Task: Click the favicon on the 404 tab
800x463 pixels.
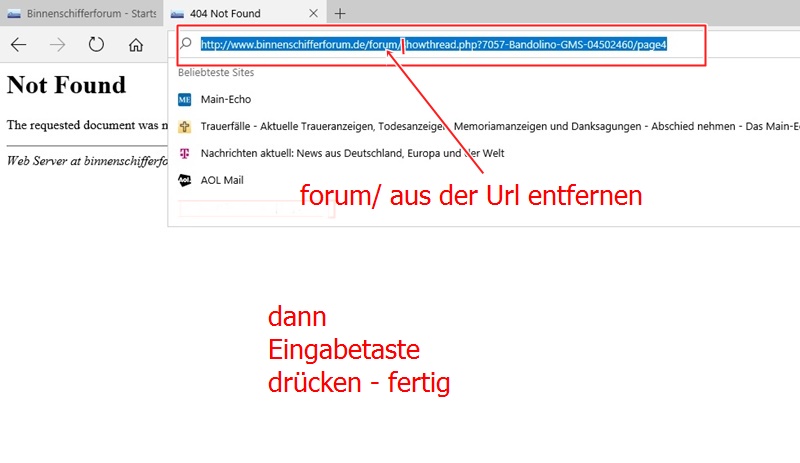Action: 178,13
